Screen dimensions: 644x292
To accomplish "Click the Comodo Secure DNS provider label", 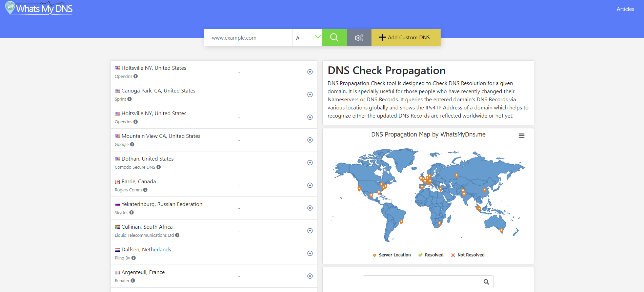I will coord(135,167).
